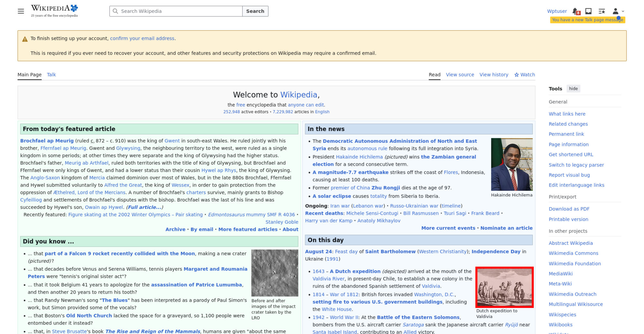The height and width of the screenshot is (334, 644).
Task: Click the Permanent link tool
Action: (566, 134)
